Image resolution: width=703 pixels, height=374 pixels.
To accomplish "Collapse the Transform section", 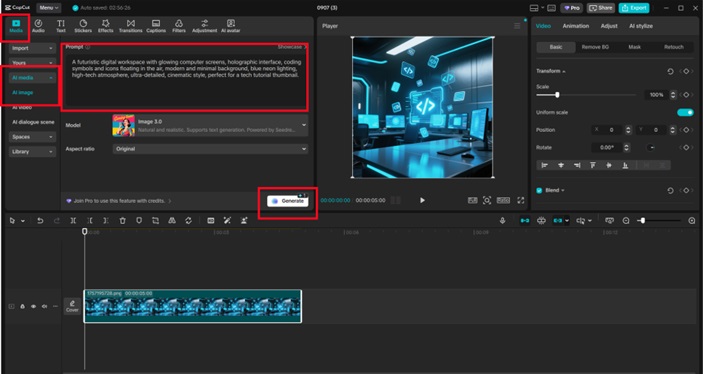I will click(564, 71).
